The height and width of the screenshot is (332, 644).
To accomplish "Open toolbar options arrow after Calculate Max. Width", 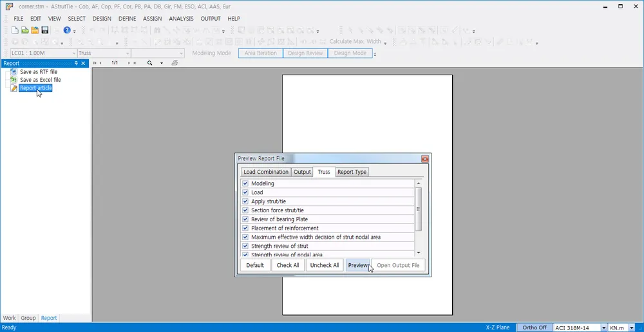I will click(x=385, y=42).
